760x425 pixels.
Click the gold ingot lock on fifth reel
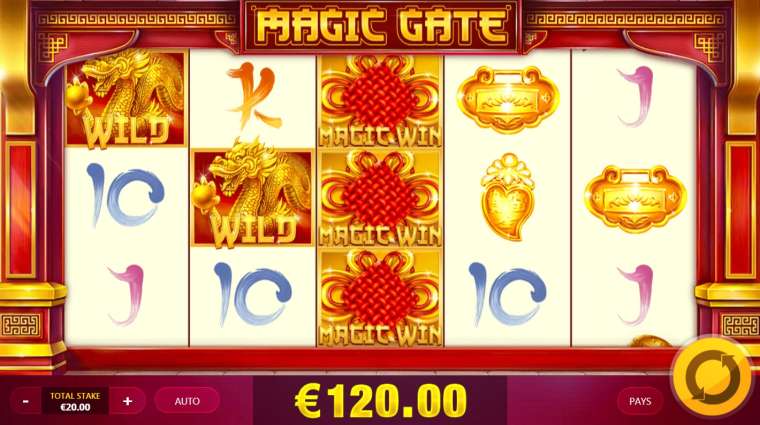click(635, 199)
